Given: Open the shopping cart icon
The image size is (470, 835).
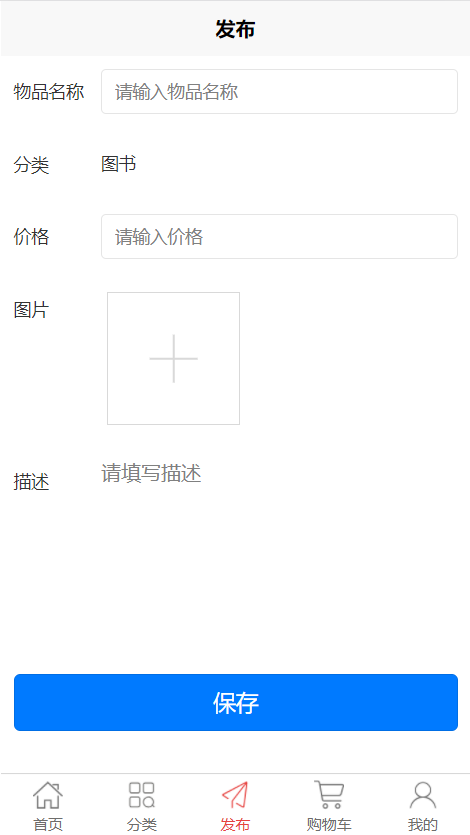Looking at the screenshot, I should point(329,795).
